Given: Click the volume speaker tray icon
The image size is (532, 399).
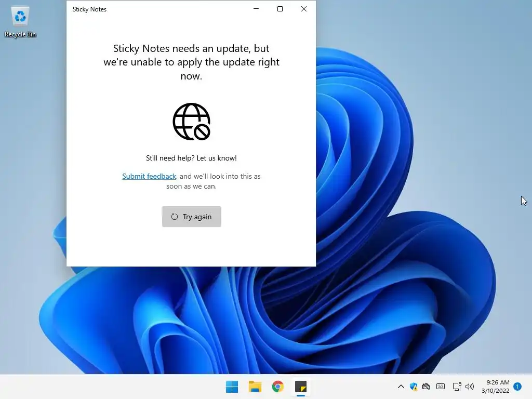Looking at the screenshot, I should coord(470,387).
